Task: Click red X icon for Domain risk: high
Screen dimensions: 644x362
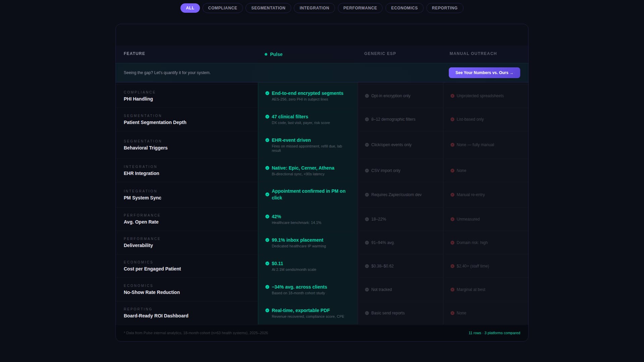Action: (452, 243)
